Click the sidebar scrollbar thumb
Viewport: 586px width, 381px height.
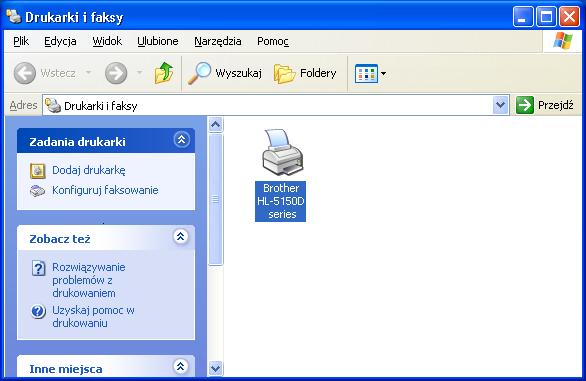(x=215, y=200)
